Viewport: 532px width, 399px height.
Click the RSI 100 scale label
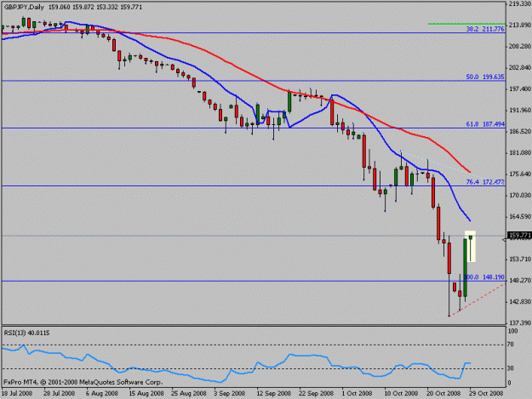click(x=512, y=331)
